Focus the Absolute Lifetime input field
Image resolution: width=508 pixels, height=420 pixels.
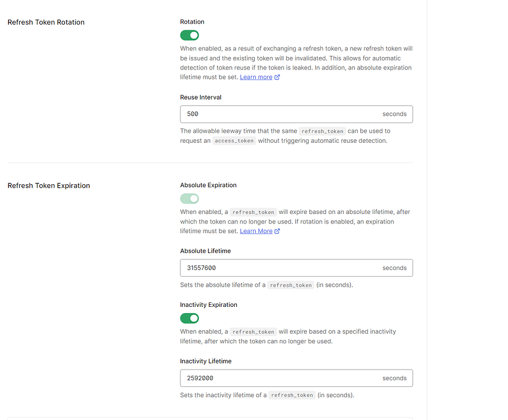click(x=280, y=268)
